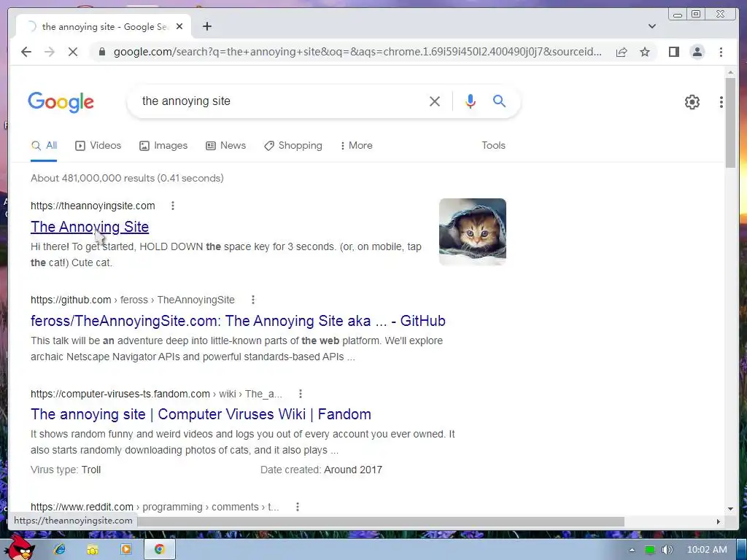This screenshot has height=560, width=747.
Task: Click the Virus type: Troll text
Action: (x=66, y=470)
